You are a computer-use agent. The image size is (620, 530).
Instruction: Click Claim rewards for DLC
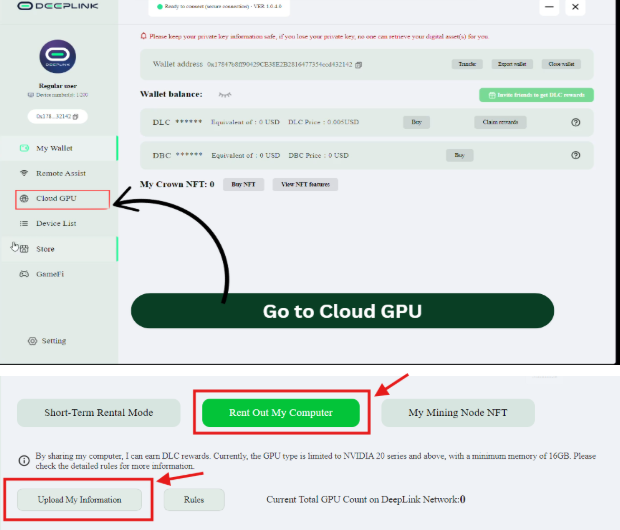coord(500,122)
